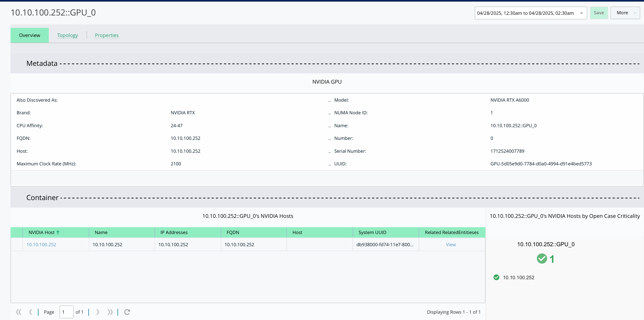Click the Save button
The height and width of the screenshot is (320, 644).
pyautogui.click(x=599, y=13)
